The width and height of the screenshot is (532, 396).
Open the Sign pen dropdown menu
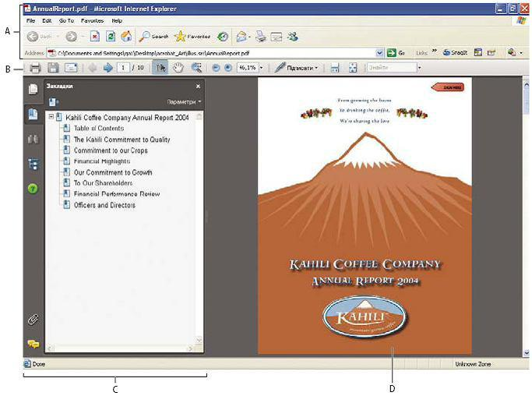[296, 68]
